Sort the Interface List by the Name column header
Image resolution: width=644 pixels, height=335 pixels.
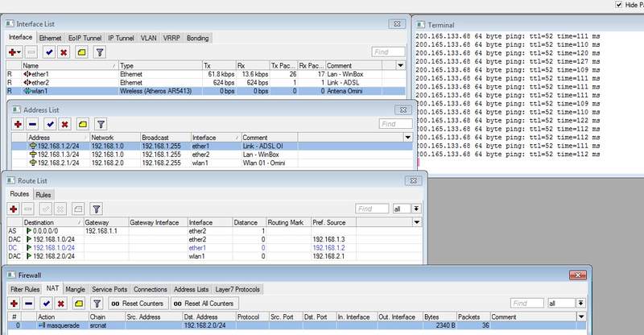(70, 65)
